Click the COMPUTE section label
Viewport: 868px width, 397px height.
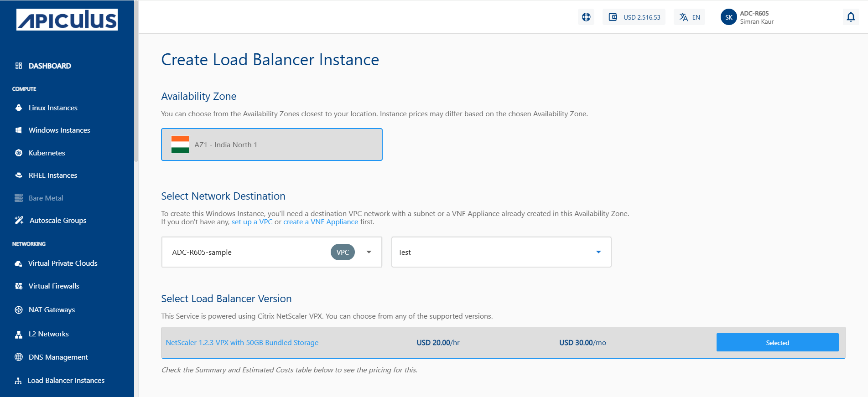24,89
